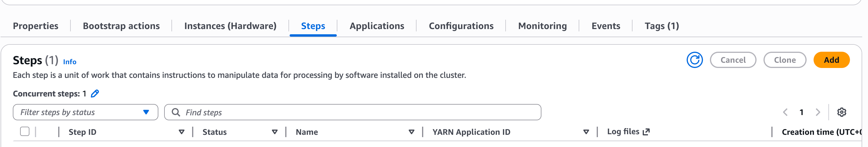This screenshot has width=868, height=147.
Task: Sort by Status column arrow
Action: coord(274,132)
